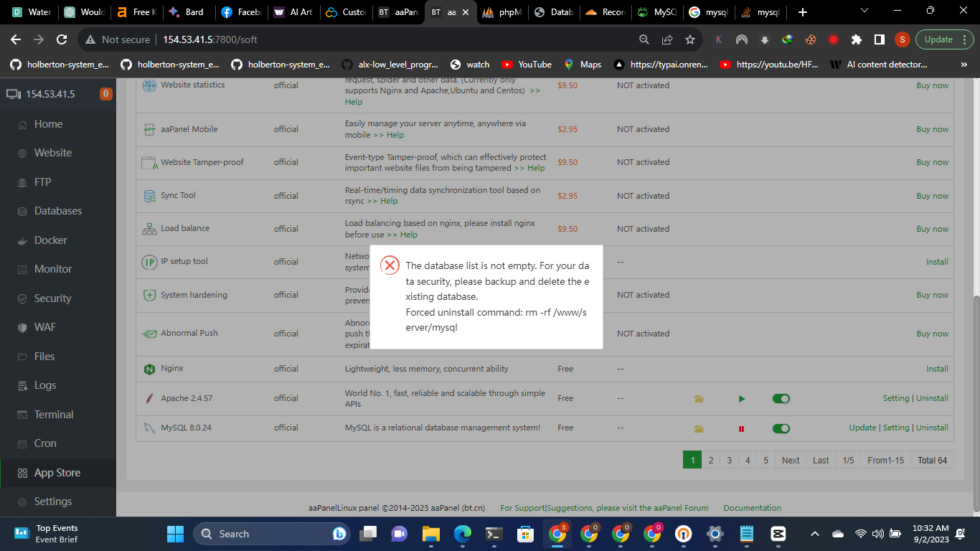Open the aaPanel Forum support link

coord(604,508)
